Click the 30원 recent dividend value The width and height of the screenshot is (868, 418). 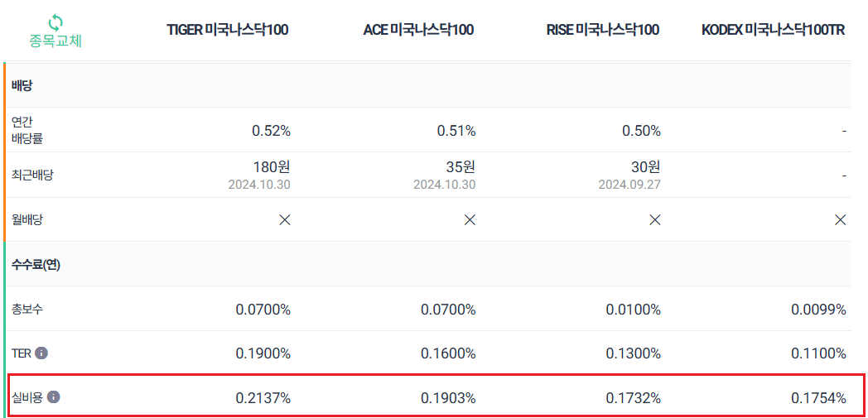pyautogui.click(x=646, y=167)
